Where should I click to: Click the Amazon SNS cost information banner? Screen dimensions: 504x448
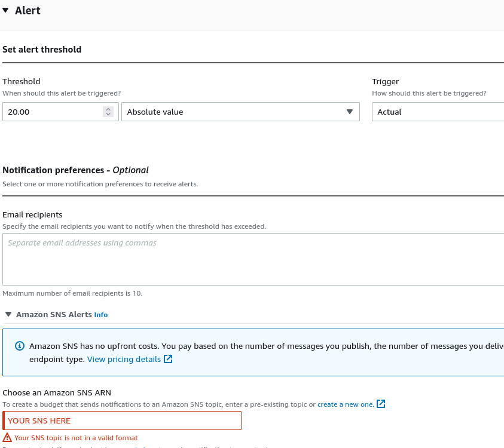pyautogui.click(x=251, y=352)
